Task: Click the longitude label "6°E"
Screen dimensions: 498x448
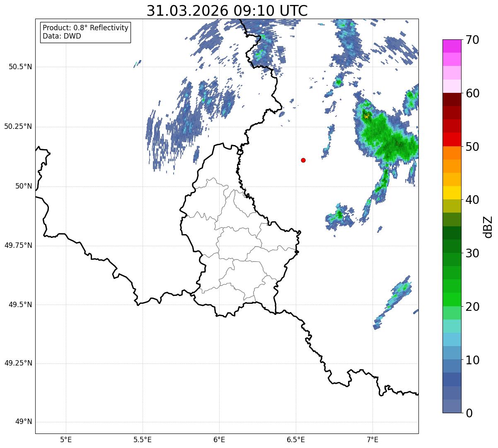Action: [x=219, y=439]
